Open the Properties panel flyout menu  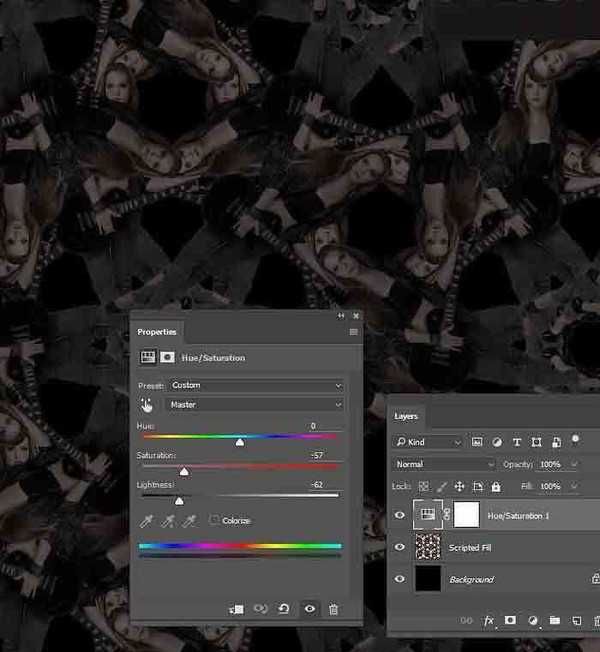coord(353,332)
